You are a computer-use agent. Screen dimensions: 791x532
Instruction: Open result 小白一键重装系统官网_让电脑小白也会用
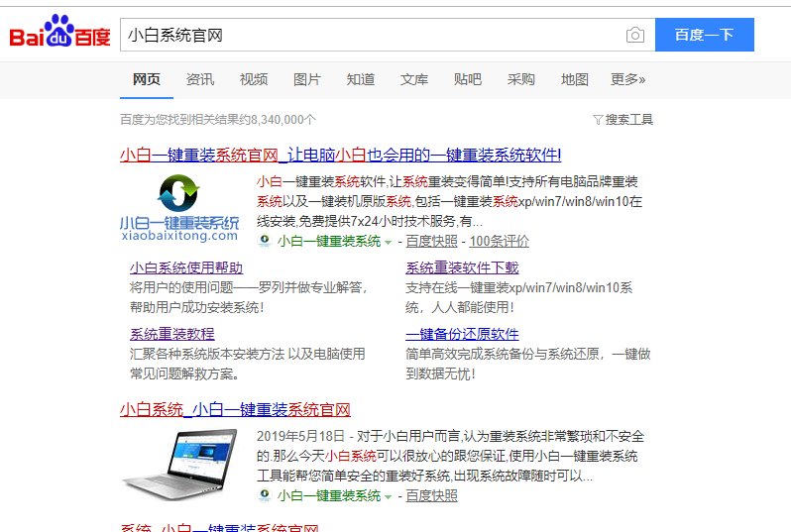point(341,155)
